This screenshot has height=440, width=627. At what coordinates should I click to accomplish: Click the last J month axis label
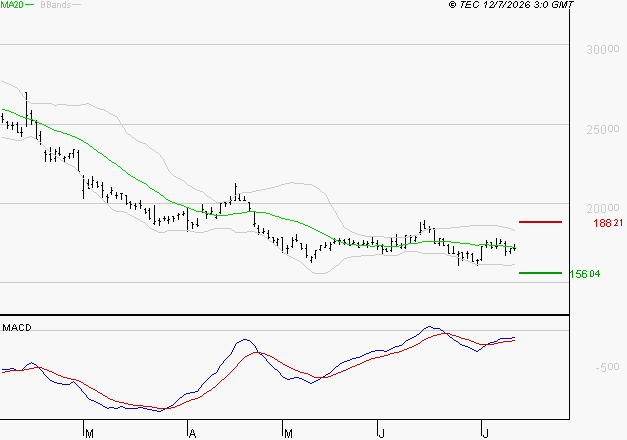(485, 434)
